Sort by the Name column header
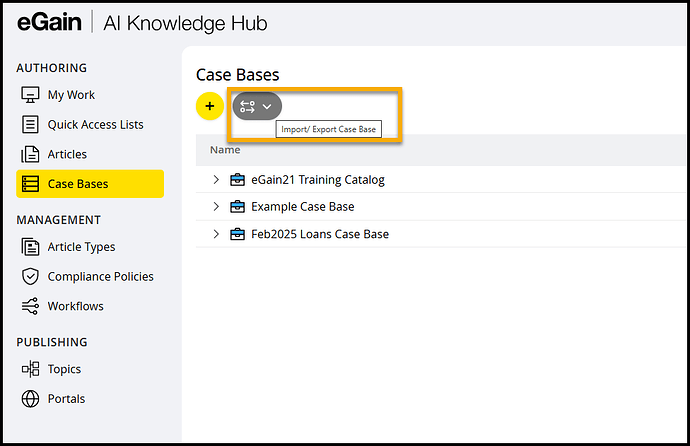The width and height of the screenshot is (690, 446). coord(225,150)
